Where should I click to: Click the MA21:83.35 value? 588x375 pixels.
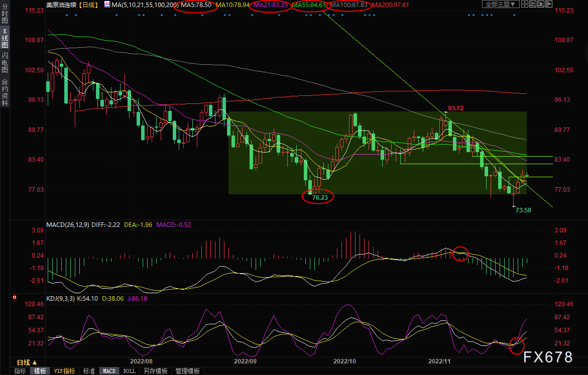point(271,5)
